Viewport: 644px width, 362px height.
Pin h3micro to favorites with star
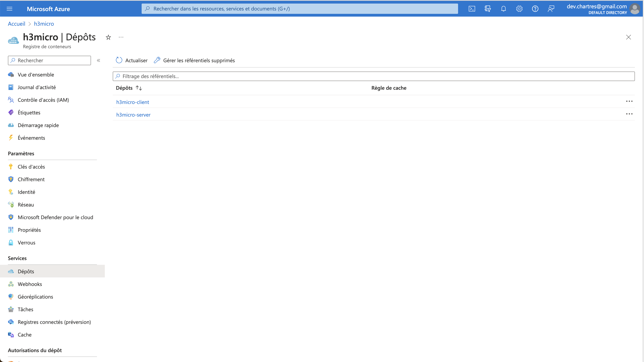(108, 37)
